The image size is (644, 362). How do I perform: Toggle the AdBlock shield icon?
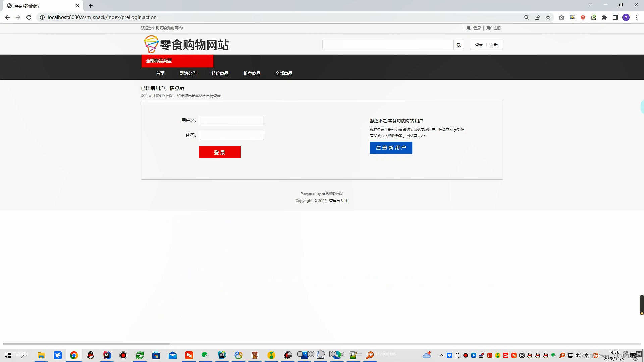point(583,17)
